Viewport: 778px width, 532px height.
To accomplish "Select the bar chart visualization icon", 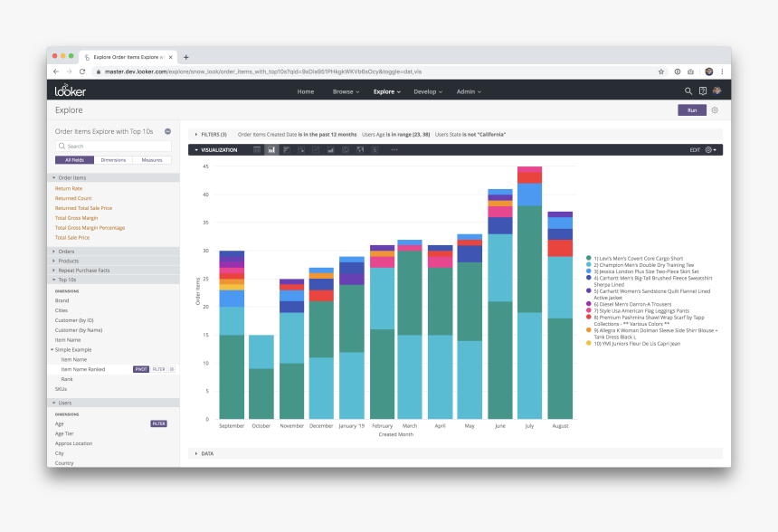I will click(x=286, y=150).
